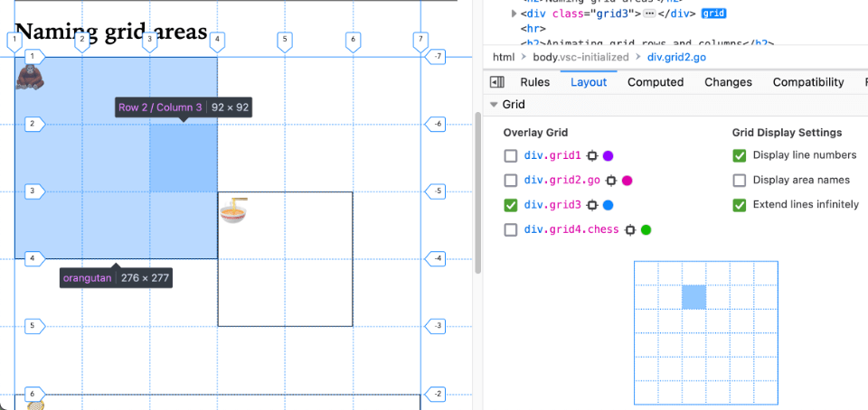This screenshot has height=410, width=868.
Task: Click the html breadcrumb
Action: click(504, 57)
